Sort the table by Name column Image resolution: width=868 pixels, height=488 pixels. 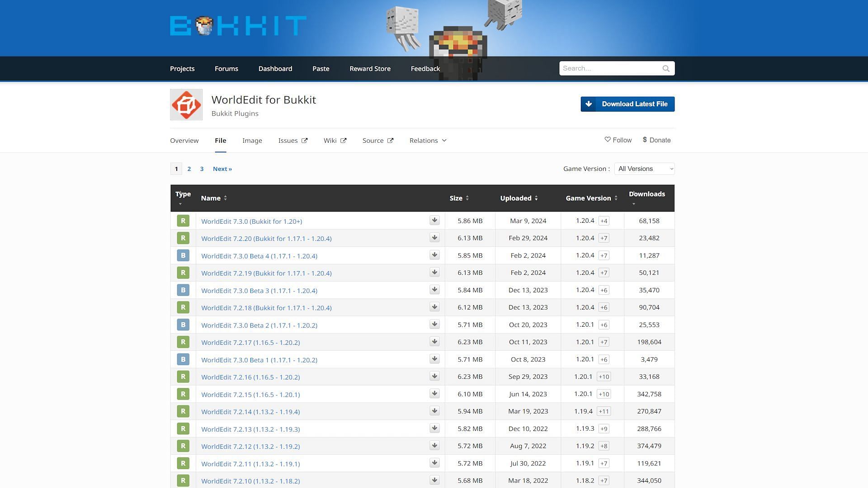pos(214,198)
